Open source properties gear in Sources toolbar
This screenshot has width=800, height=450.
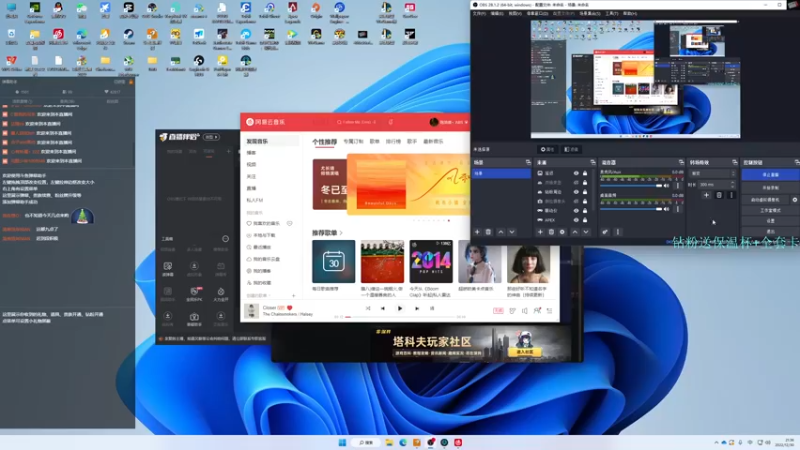pos(562,232)
